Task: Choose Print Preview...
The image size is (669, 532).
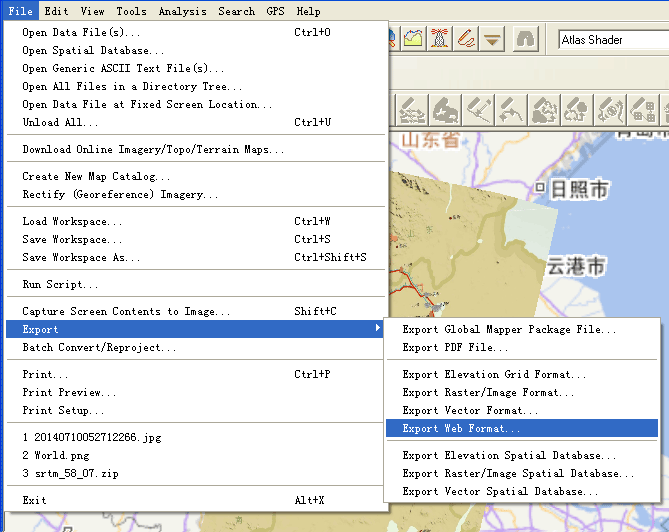Action: (x=197, y=392)
